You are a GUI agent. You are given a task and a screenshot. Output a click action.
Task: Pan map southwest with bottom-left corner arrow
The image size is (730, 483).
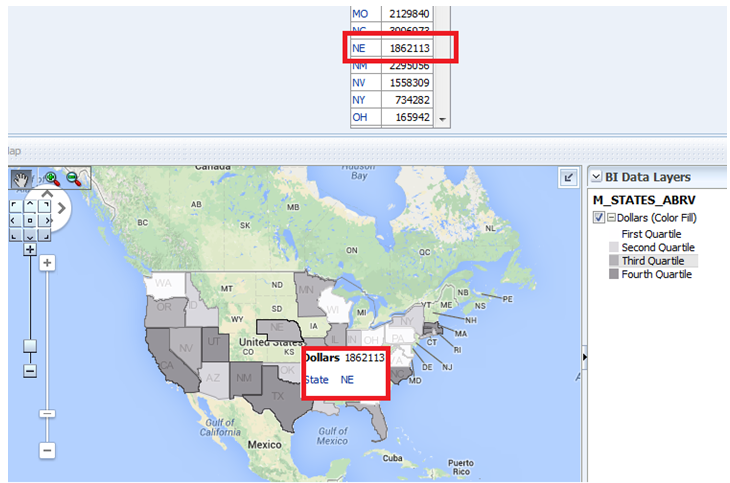15,235
